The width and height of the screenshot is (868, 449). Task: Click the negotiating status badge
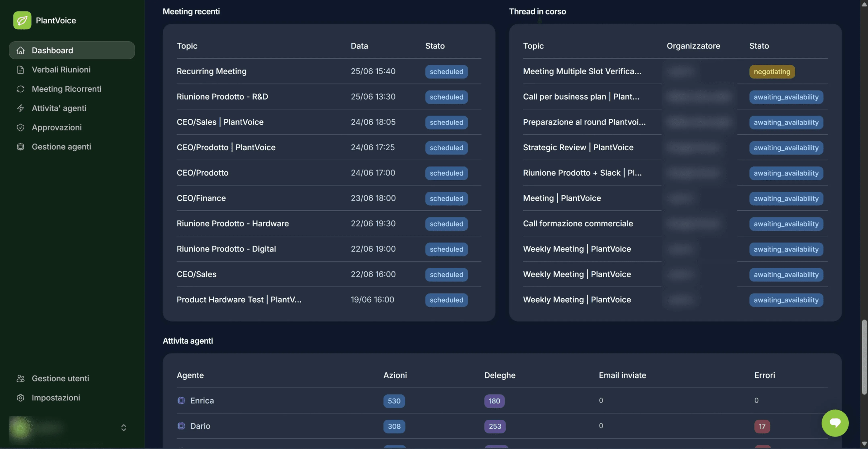tap(772, 71)
